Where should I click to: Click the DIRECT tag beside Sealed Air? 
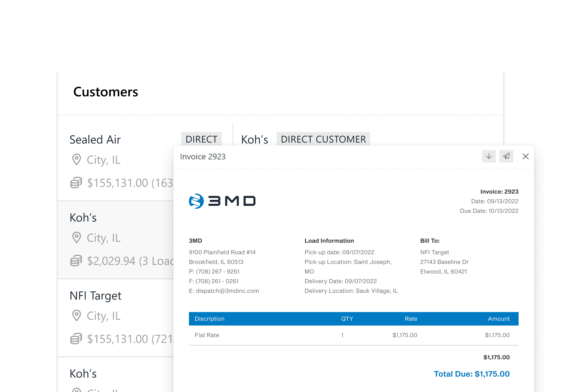click(x=201, y=139)
